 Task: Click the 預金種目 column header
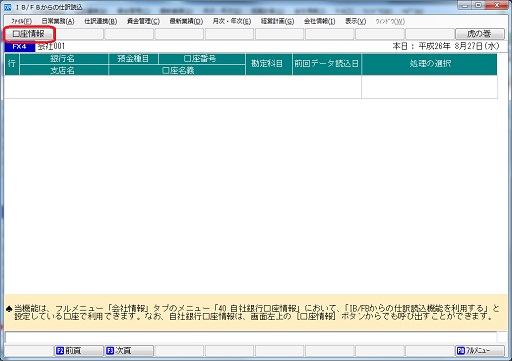tap(133, 59)
